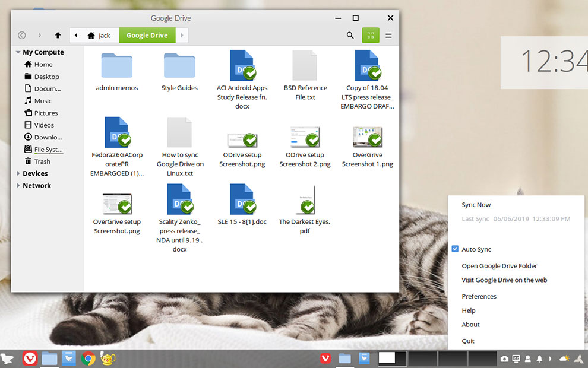Go back with the history back button
Viewport: 588px width, 368px height.
[x=22, y=35]
